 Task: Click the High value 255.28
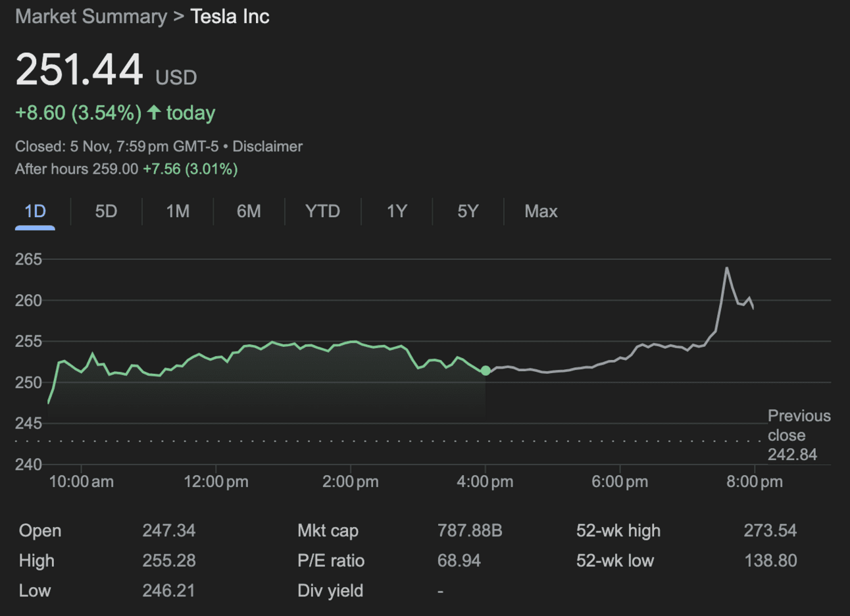pos(169,561)
